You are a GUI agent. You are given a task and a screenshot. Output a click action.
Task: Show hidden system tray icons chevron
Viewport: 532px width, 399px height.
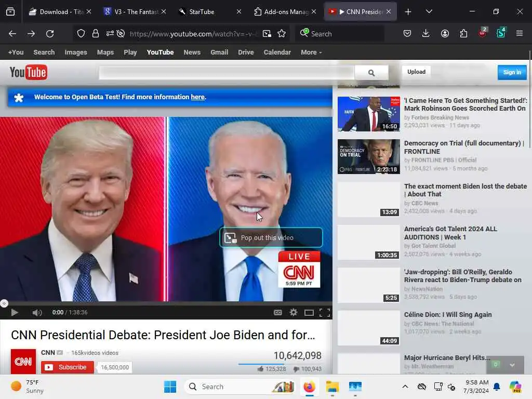pos(405,387)
